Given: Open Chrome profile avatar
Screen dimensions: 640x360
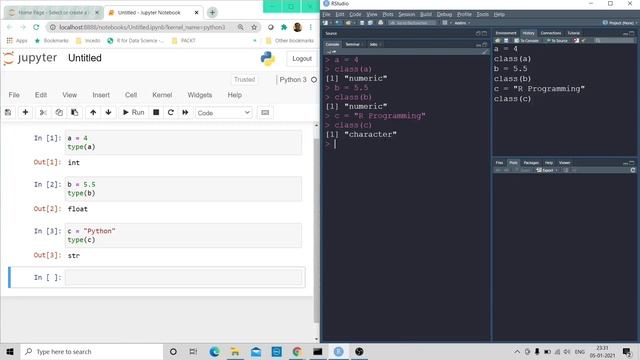Looking at the screenshot, I should (298, 27).
